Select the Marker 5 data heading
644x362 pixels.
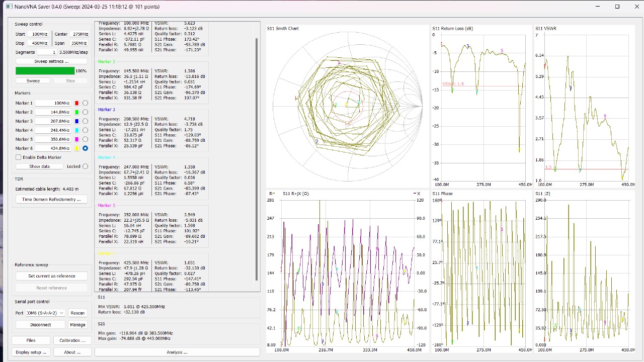[106, 206]
